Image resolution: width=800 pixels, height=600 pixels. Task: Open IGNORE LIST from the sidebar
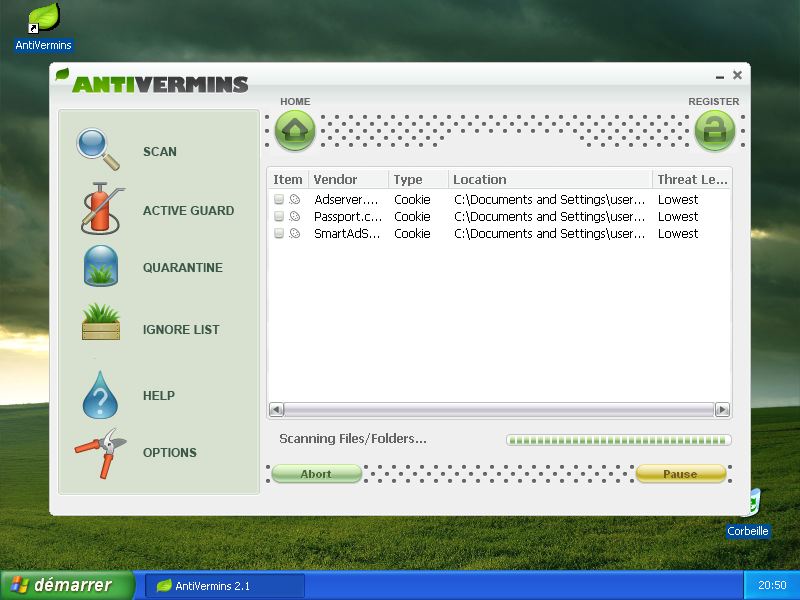pyautogui.click(x=181, y=330)
